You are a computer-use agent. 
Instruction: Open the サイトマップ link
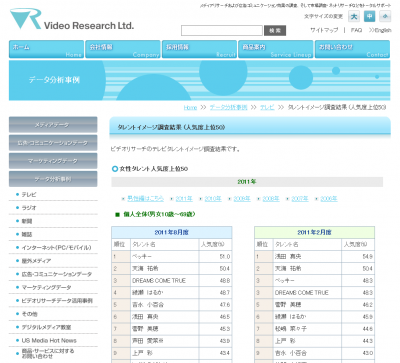pos(324,30)
